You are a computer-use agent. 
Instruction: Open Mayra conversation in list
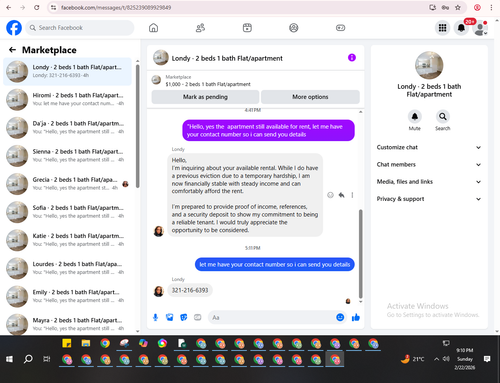point(68,324)
